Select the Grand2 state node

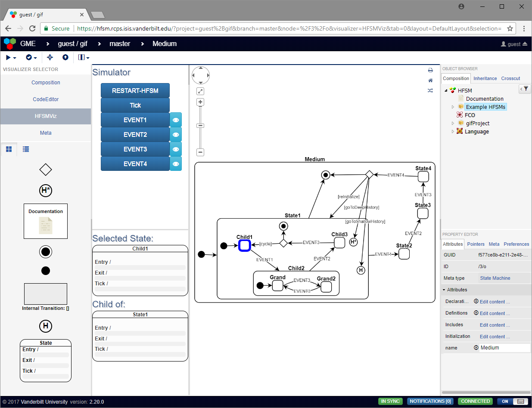coord(326,287)
